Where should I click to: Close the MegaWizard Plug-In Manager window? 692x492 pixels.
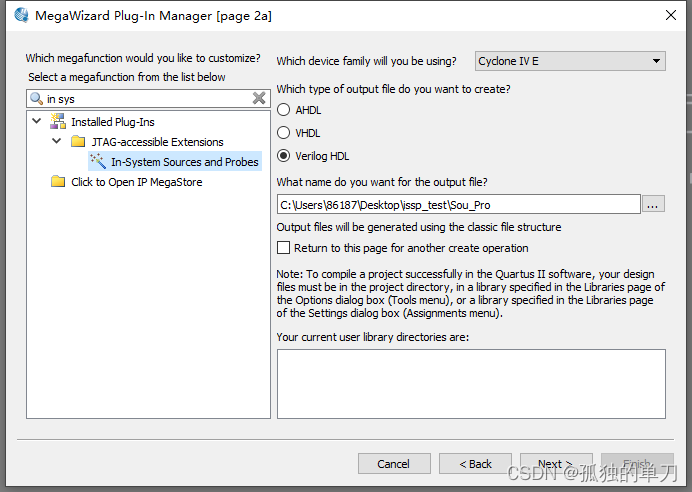pos(671,15)
